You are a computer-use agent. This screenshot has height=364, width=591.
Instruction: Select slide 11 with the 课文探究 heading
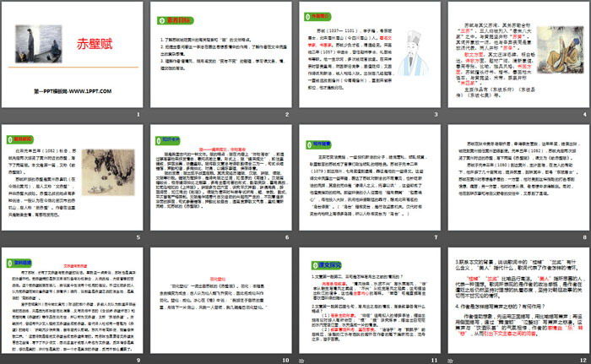click(x=370, y=301)
